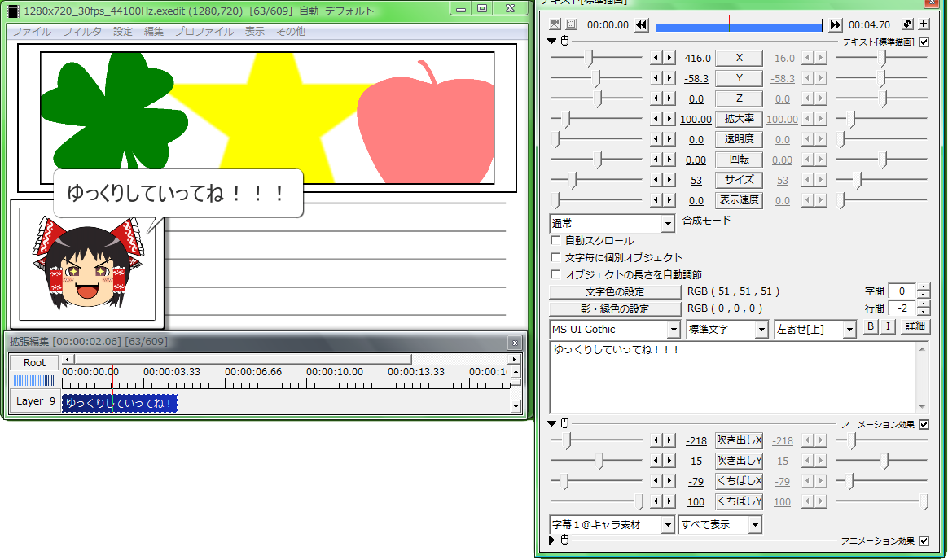Open the 左寄せ[上] alignment dropdown
948x560 pixels.
[x=814, y=329]
